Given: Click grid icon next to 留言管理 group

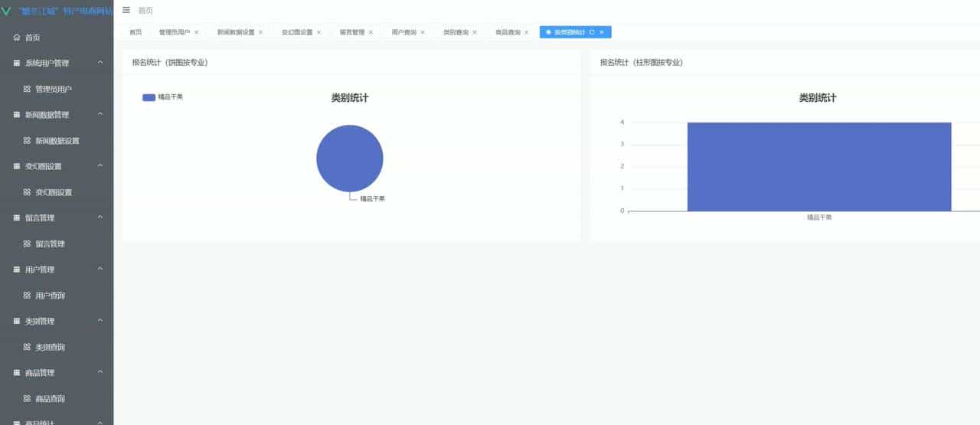Looking at the screenshot, I should 17,218.
